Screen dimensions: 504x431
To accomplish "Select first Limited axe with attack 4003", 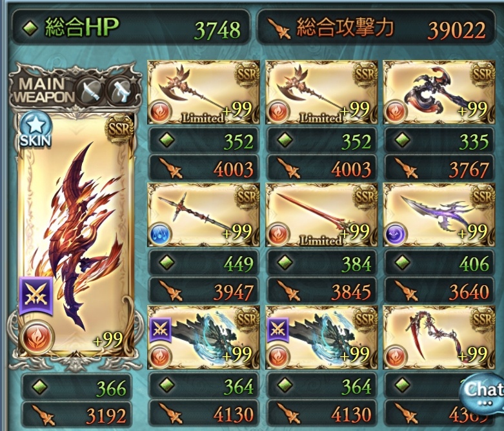I will pyautogui.click(x=203, y=92).
